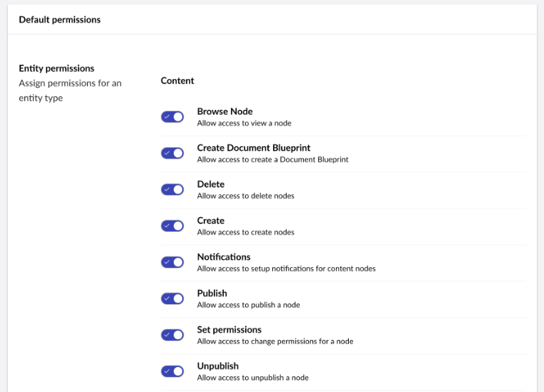Viewport: 544px width, 392px height.
Task: Disable the Create Document Blueprint switch
Action: pos(172,154)
